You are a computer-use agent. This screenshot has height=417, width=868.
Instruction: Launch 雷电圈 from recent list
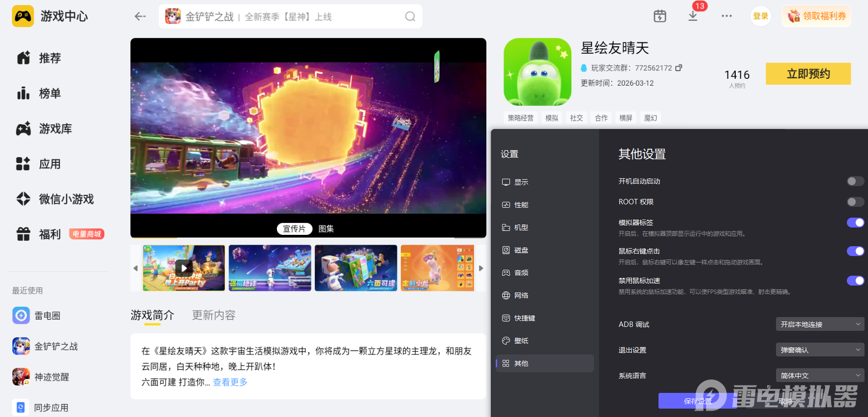tap(36, 316)
